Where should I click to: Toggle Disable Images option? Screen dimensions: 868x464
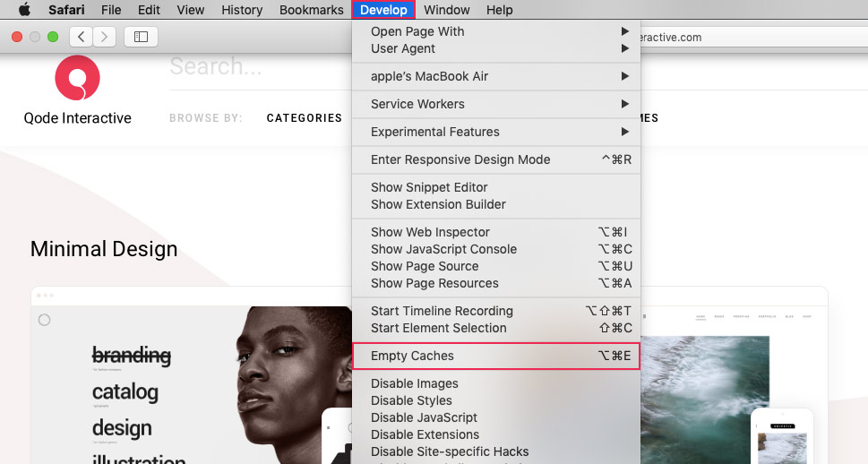click(x=496, y=383)
